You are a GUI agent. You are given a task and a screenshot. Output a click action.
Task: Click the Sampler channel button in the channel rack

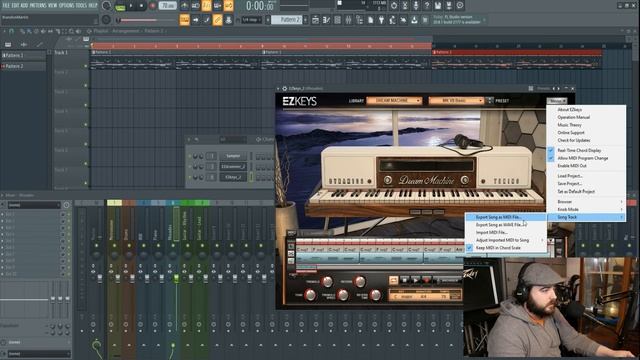click(233, 156)
